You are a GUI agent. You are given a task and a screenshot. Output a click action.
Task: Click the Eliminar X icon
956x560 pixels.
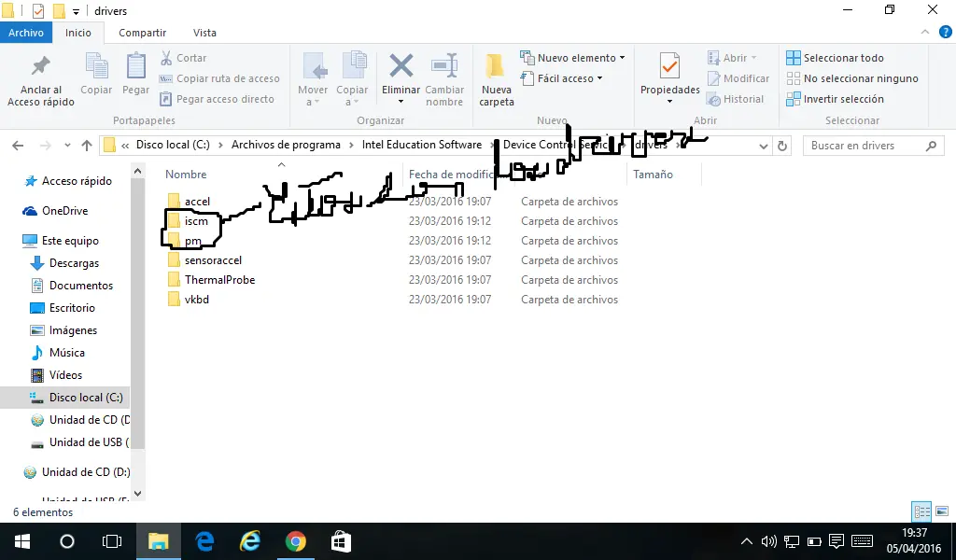coord(401,66)
